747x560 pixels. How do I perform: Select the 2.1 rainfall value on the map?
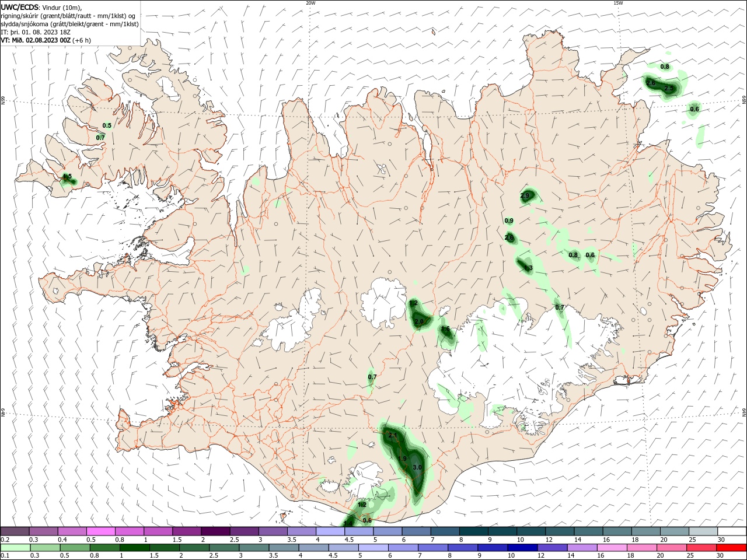coord(392,435)
